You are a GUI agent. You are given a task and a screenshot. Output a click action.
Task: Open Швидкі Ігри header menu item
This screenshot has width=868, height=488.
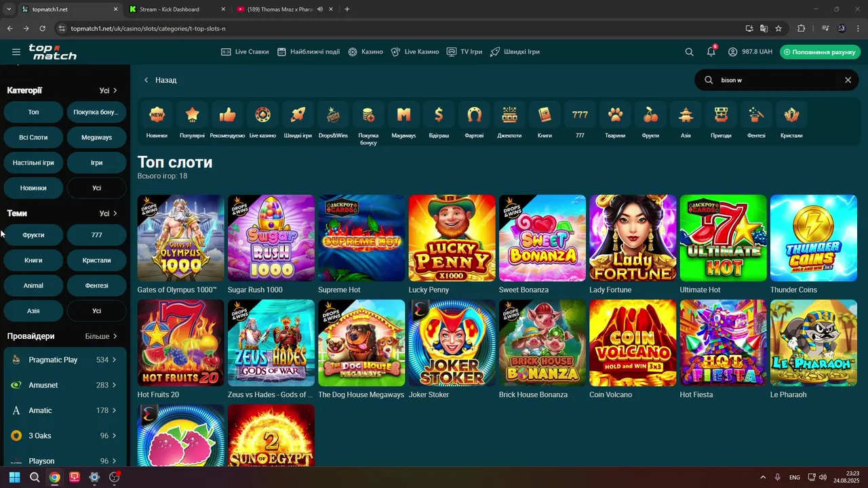pos(515,52)
